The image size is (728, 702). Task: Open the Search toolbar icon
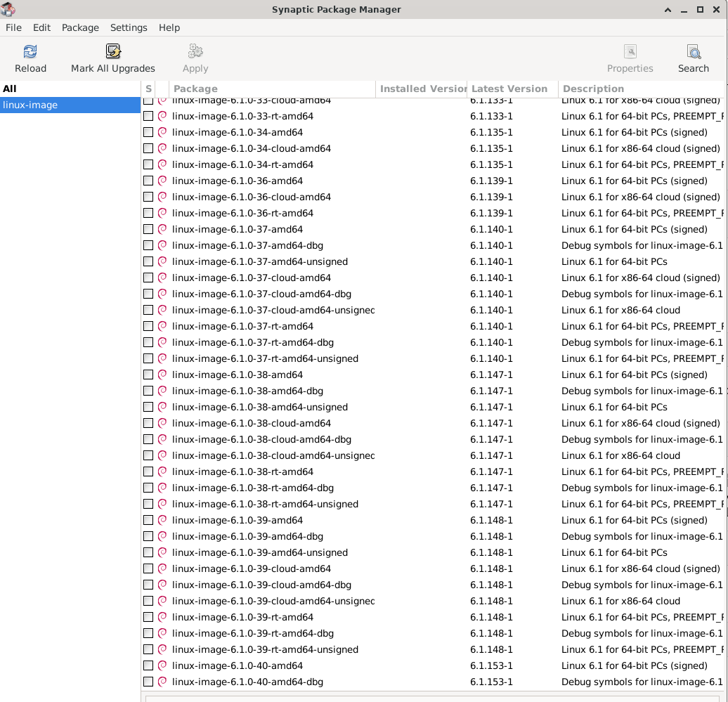point(693,52)
